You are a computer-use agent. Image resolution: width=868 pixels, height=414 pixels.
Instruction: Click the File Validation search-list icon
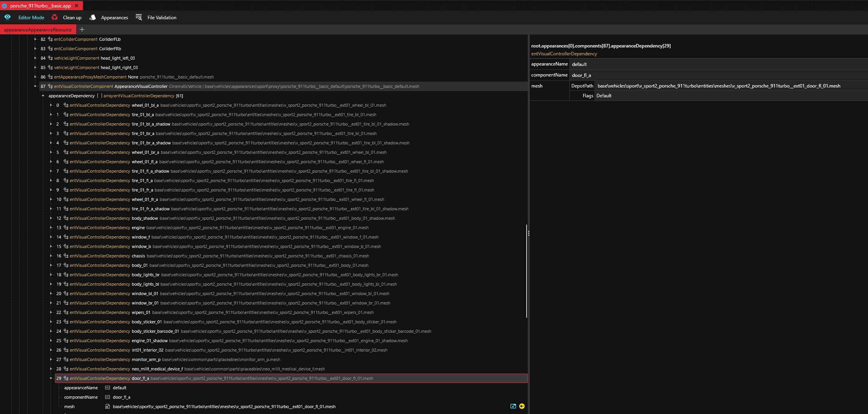point(139,17)
